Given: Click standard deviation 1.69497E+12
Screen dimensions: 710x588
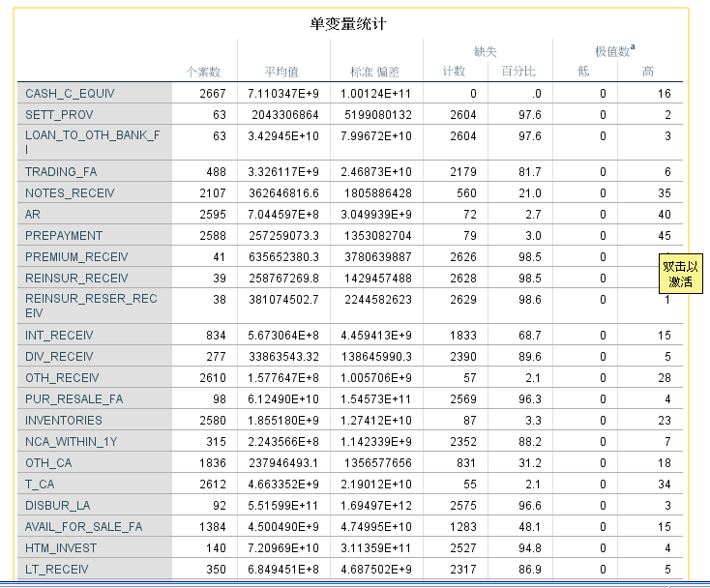Looking at the screenshot, I should pos(376,505).
